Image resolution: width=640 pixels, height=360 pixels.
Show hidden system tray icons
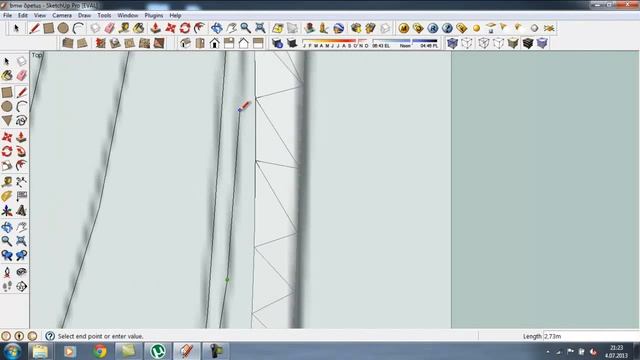click(x=548, y=352)
